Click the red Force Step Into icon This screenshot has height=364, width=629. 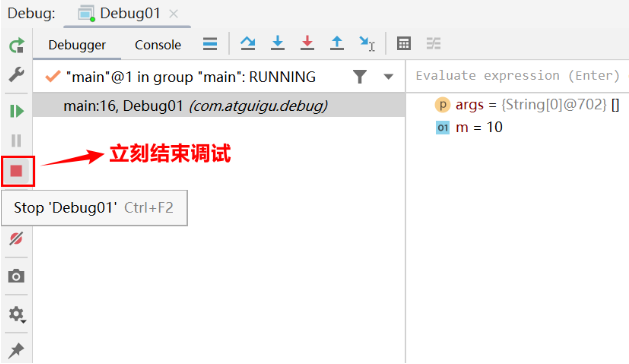pos(307,43)
